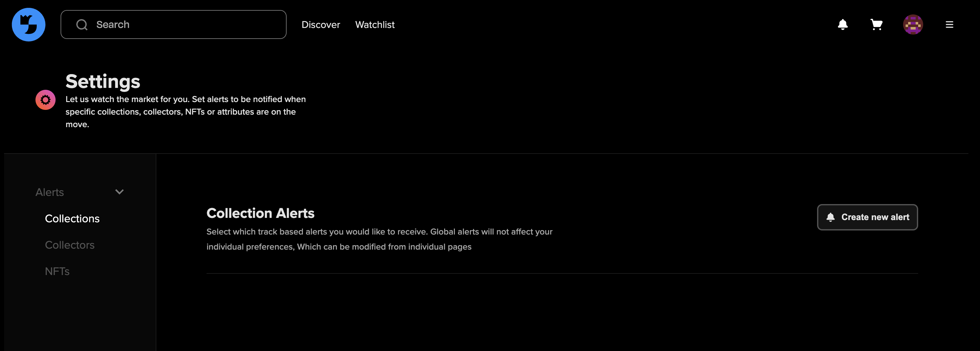Click the magnifying glass search icon
This screenshot has width=980, height=351.
click(82, 25)
